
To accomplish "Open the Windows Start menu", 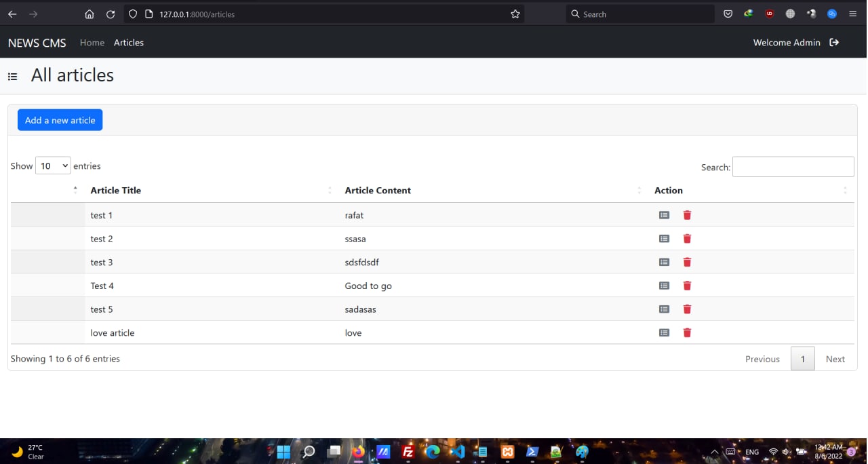I will point(283,452).
